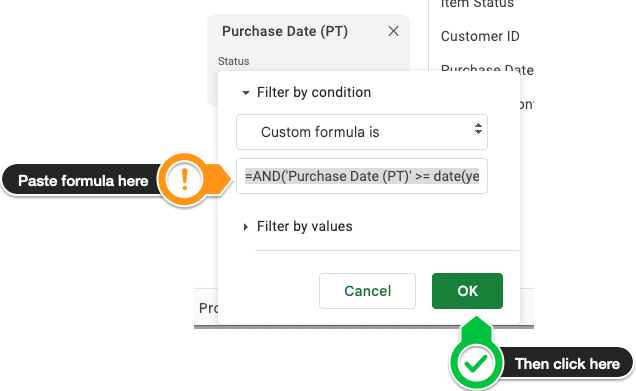Click the Status label in filter card
The image size is (636, 391).
click(234, 61)
